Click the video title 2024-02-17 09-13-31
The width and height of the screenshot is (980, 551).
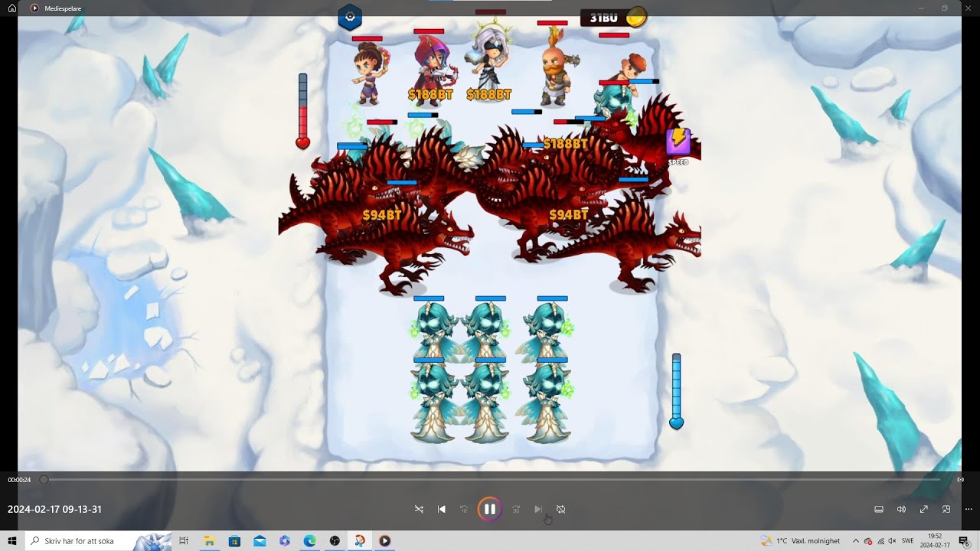pyautogui.click(x=54, y=509)
